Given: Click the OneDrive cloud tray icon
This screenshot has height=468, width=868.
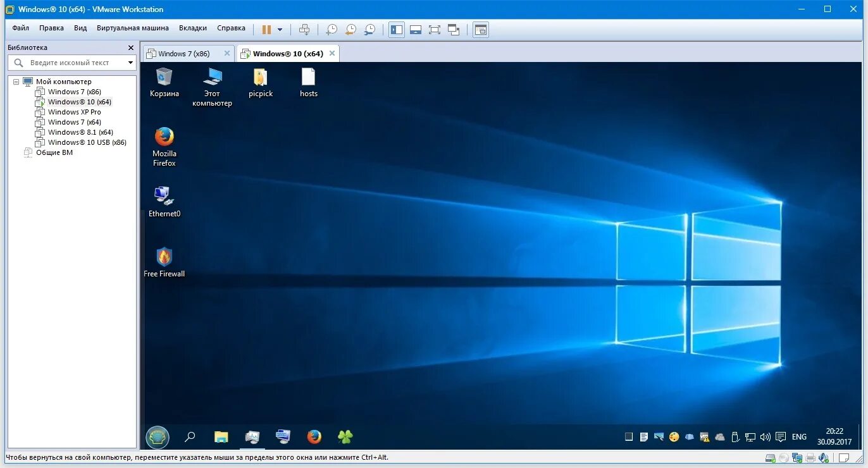Looking at the screenshot, I should [720, 436].
